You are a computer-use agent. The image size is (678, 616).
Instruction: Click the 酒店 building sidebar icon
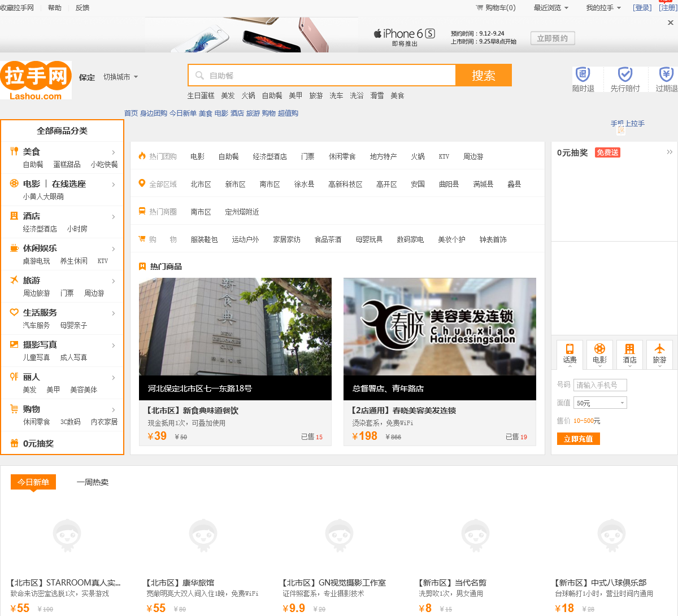[14, 216]
